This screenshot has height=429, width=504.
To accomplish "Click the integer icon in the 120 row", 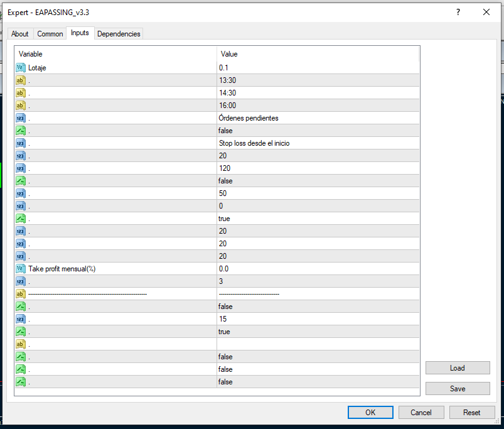I will (21, 168).
